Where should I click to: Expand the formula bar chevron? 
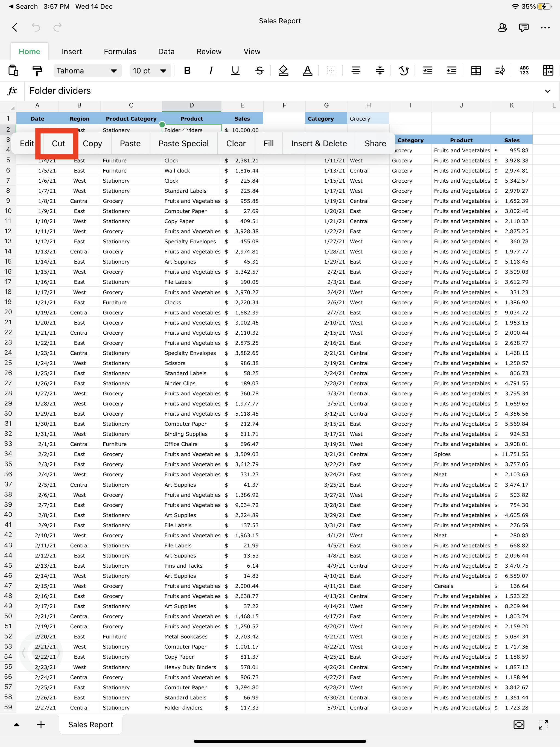click(547, 91)
